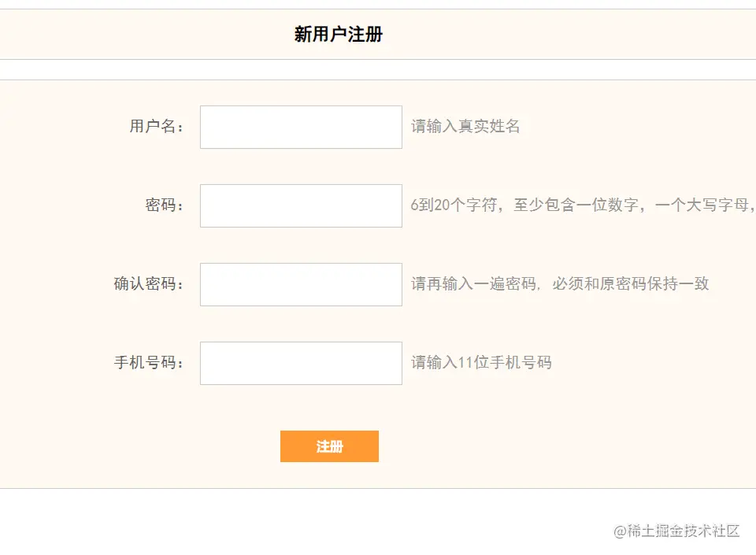Click the white strip between header and form

(x=378, y=69)
